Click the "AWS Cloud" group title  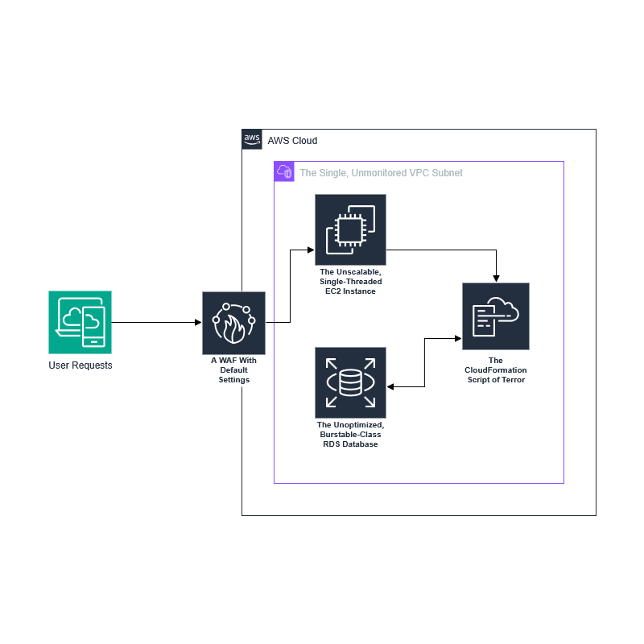pyautogui.click(x=292, y=141)
